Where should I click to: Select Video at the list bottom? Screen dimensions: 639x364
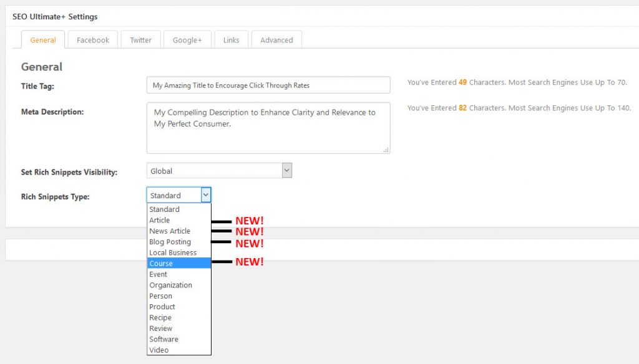click(x=159, y=350)
